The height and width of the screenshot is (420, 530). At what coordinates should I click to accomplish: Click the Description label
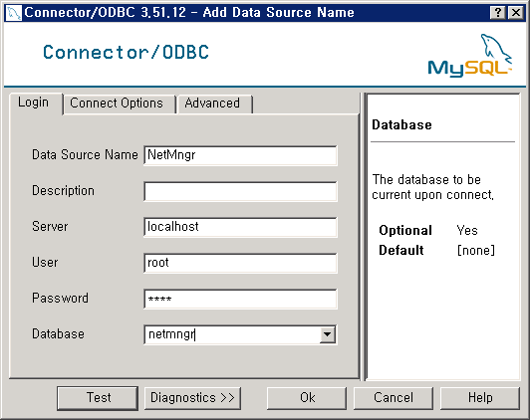[63, 191]
